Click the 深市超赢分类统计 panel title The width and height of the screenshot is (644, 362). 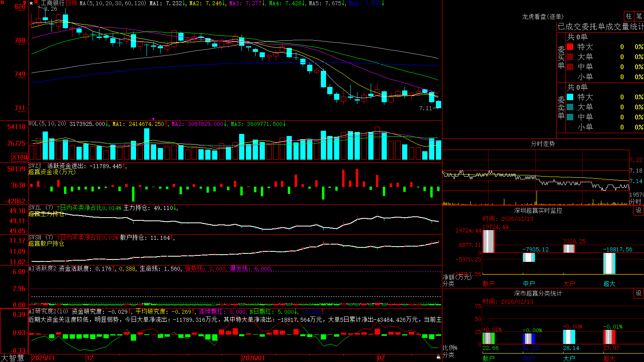(x=538, y=293)
